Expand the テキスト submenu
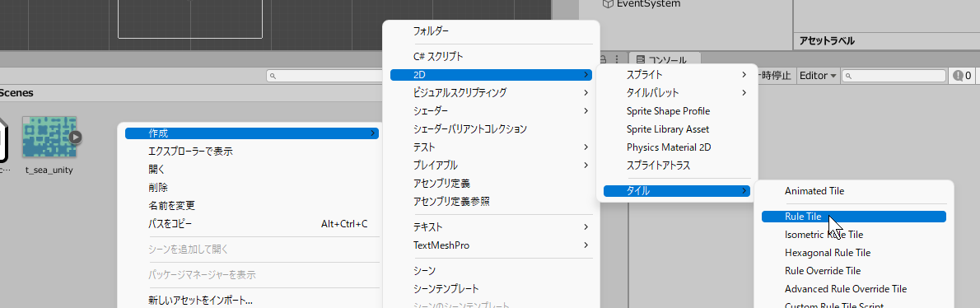 (x=491, y=226)
